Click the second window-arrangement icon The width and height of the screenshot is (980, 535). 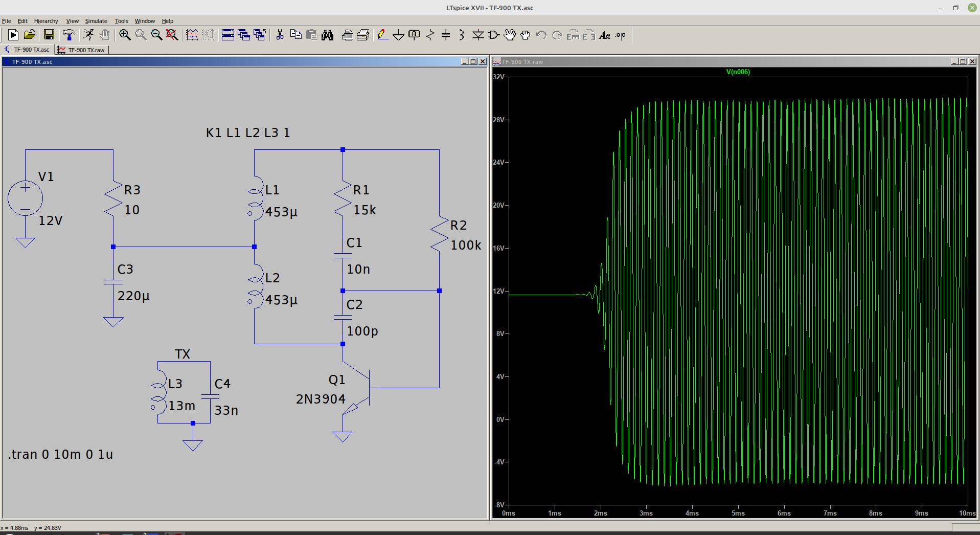[x=244, y=35]
